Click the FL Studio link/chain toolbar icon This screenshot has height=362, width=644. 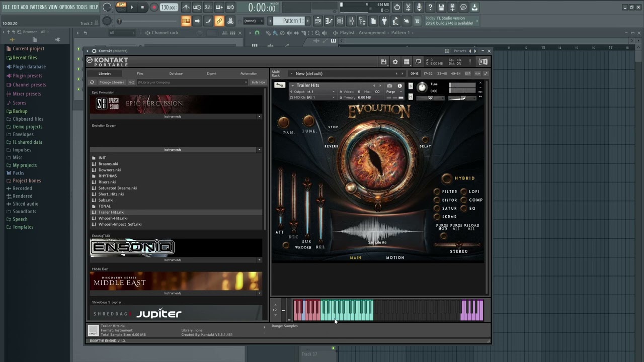(219, 21)
